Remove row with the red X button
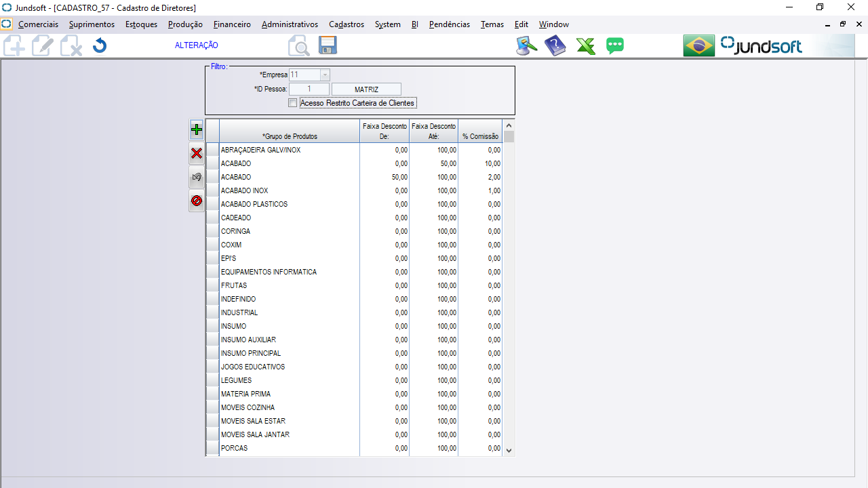 [197, 154]
